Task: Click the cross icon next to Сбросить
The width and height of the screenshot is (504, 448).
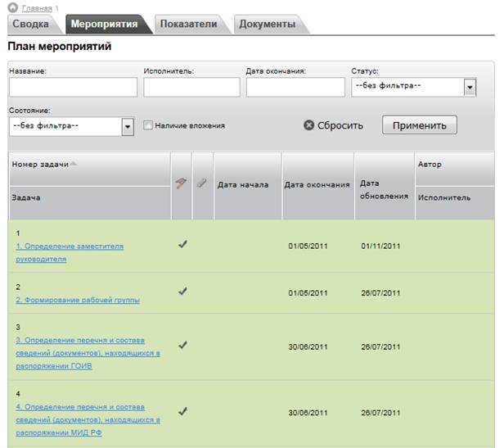Action: 308,125
